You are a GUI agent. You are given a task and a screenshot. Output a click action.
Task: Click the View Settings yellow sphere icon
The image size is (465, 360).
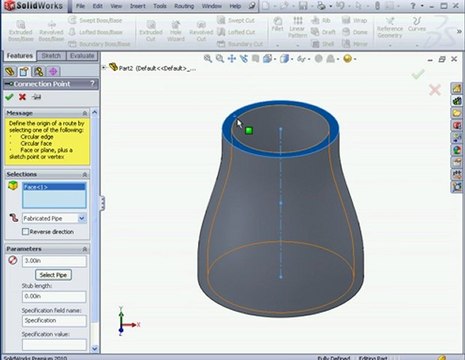coord(348,59)
